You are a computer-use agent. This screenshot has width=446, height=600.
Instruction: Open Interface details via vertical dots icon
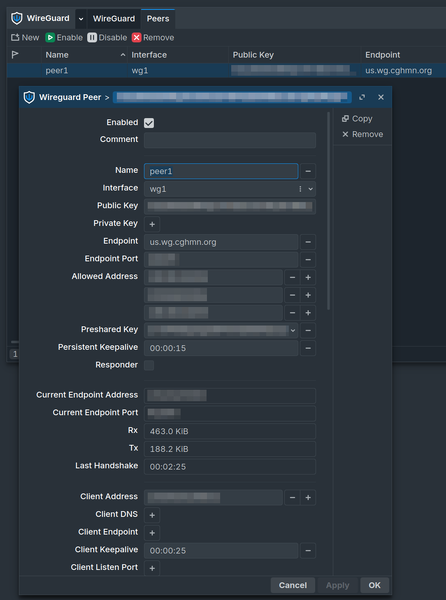tap(300, 189)
